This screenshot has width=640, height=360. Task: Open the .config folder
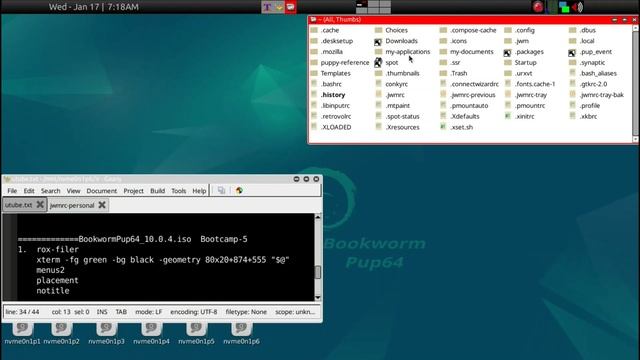520,30
